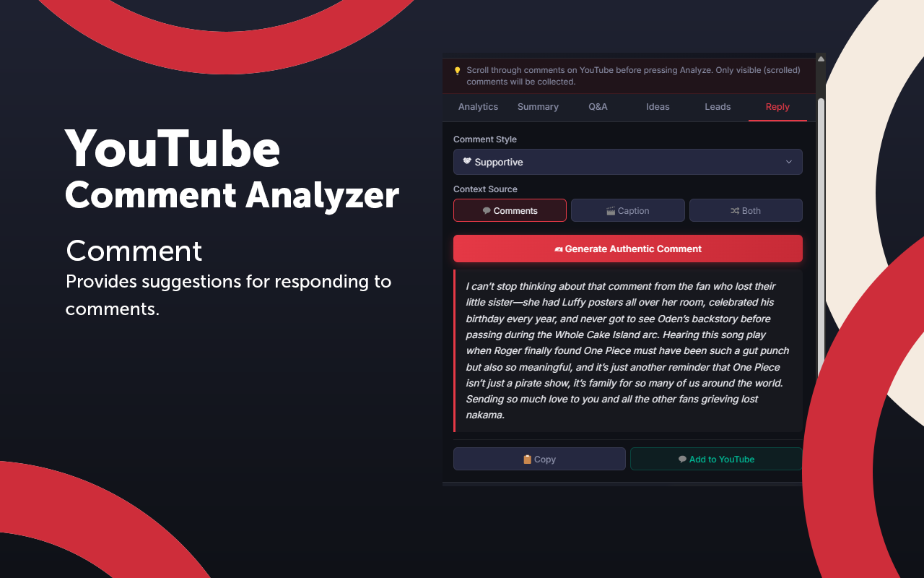Open the Summary tab
This screenshot has height=578, width=924.
(x=538, y=107)
